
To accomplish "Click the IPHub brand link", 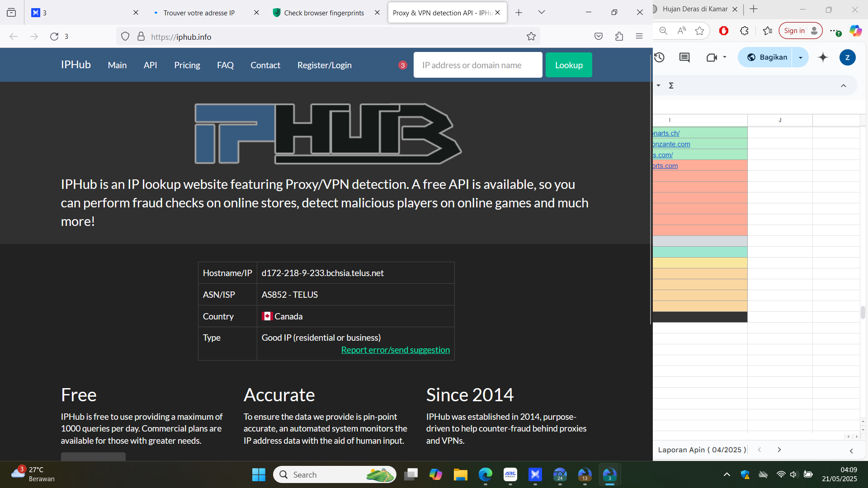I will click(76, 65).
